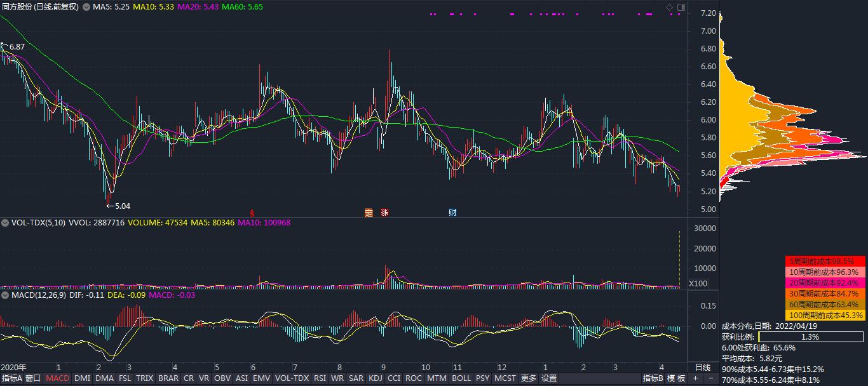The height and width of the screenshot is (386, 868).
Task: Click the 5.04 low price annotation
Action: pos(122,206)
